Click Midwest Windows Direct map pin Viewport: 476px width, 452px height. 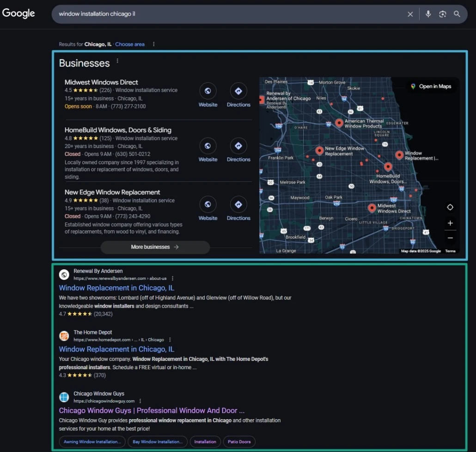372,208
